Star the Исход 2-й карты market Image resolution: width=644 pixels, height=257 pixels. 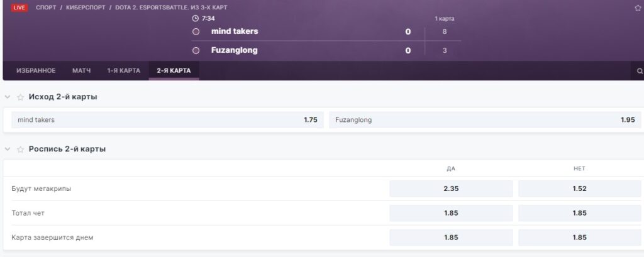[x=20, y=97]
